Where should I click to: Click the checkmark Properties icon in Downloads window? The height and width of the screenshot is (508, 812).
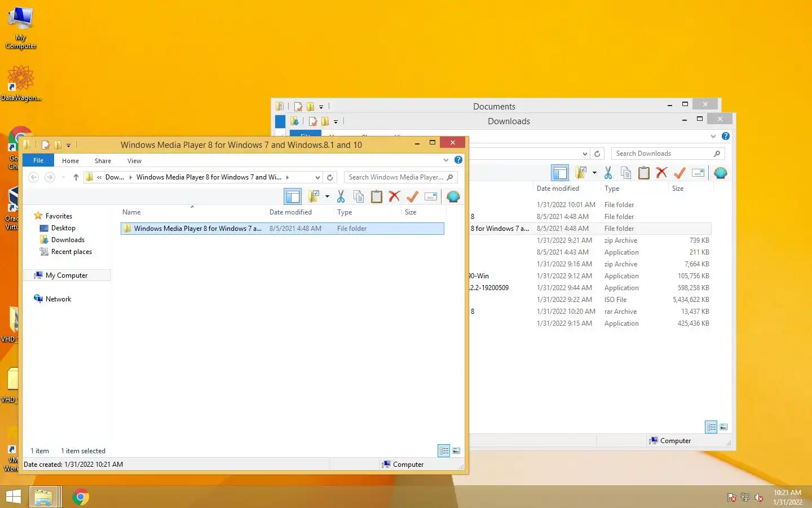coord(680,173)
